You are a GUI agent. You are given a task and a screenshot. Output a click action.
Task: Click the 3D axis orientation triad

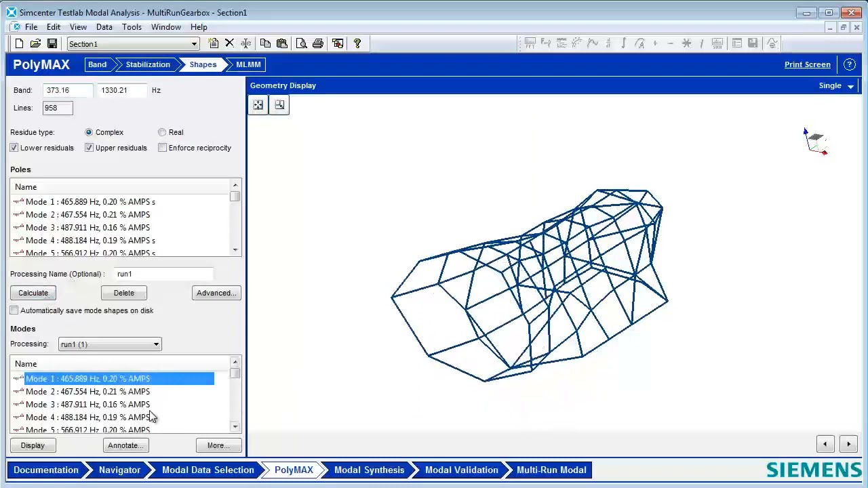point(814,141)
